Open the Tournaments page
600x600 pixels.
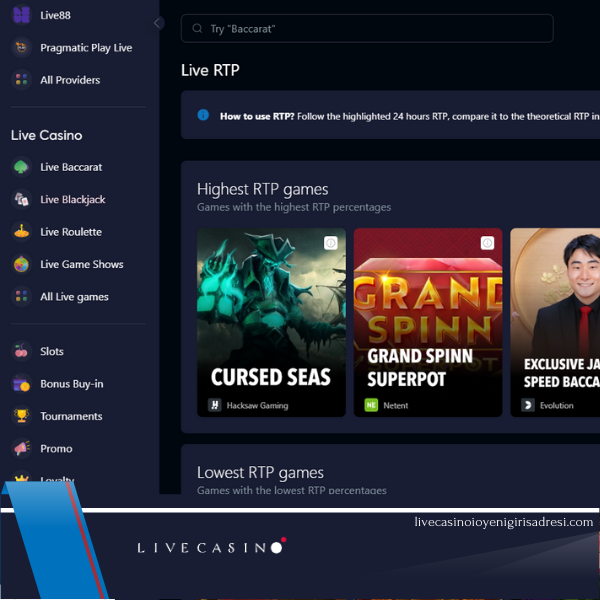(x=72, y=416)
